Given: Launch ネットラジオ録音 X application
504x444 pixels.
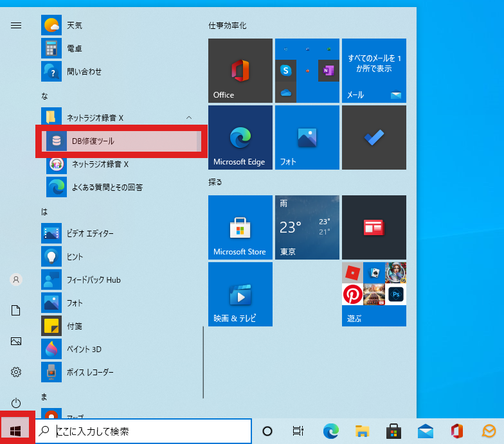Looking at the screenshot, I should (100, 164).
